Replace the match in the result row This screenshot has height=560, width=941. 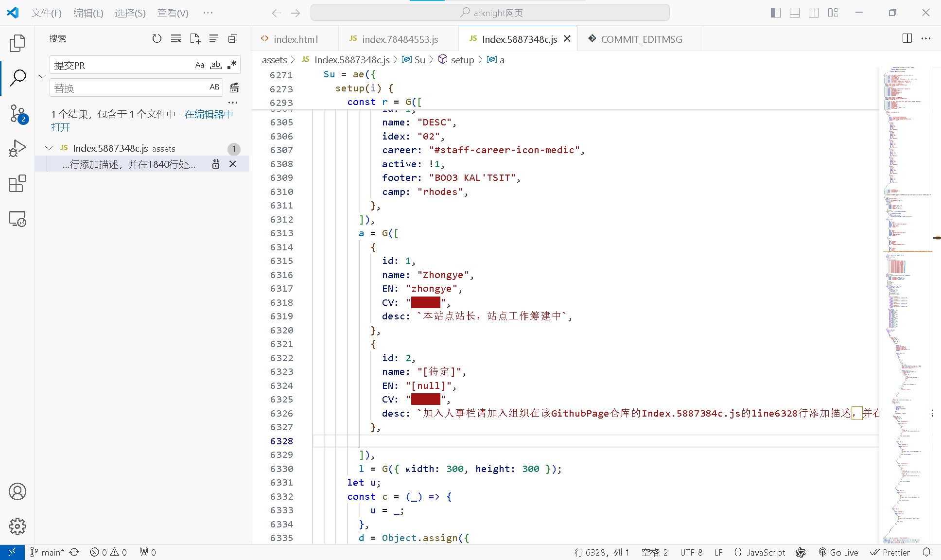point(216,164)
